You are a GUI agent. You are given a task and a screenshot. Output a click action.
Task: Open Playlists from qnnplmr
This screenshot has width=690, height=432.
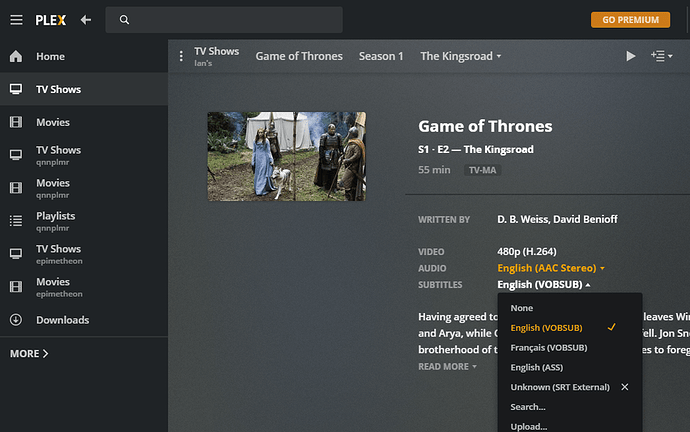click(x=84, y=221)
